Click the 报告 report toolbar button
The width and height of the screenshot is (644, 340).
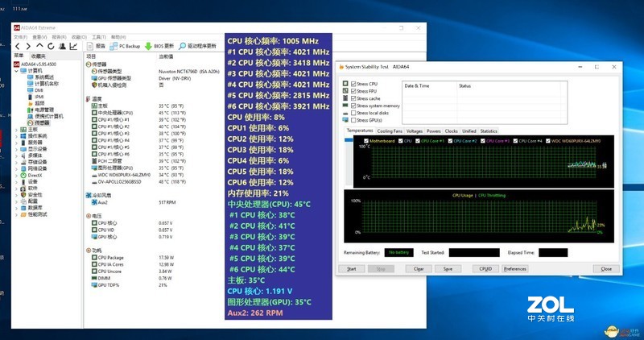point(96,46)
